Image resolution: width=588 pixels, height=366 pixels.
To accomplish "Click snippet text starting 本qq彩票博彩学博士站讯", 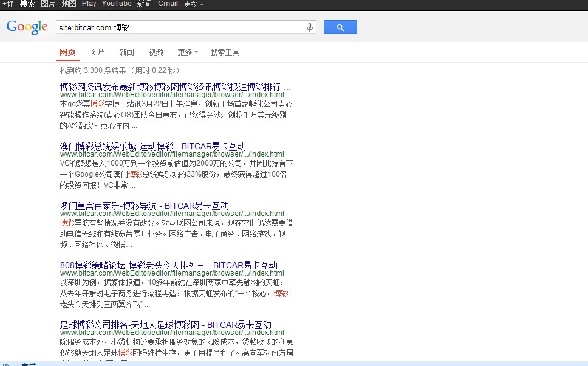I will point(176,115).
